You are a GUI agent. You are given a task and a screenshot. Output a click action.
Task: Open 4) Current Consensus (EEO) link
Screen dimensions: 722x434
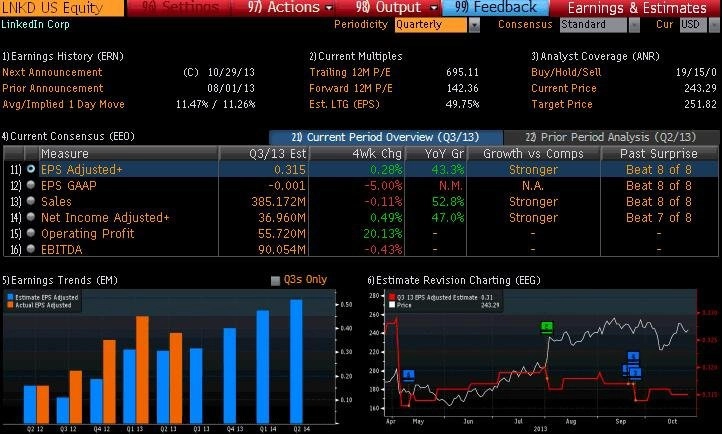point(68,136)
